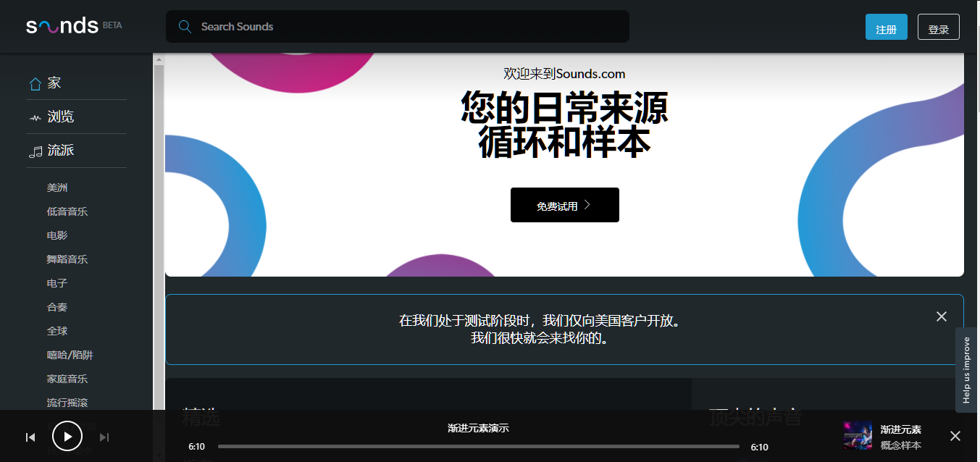Click the 流派 music note icon
The image size is (980, 462).
[x=35, y=151]
